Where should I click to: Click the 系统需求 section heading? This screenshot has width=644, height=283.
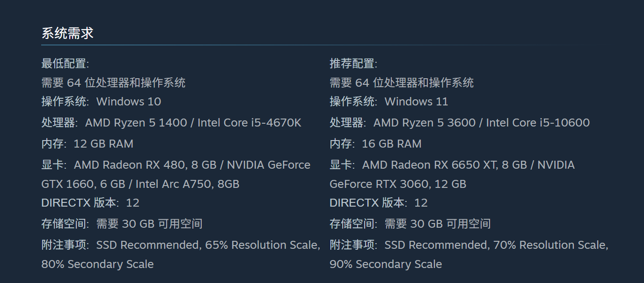pos(67,33)
